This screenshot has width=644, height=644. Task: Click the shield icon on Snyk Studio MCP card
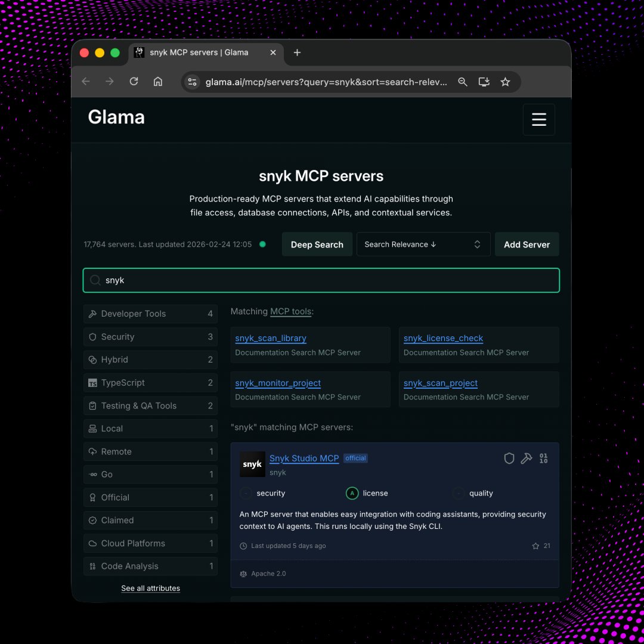[509, 459]
